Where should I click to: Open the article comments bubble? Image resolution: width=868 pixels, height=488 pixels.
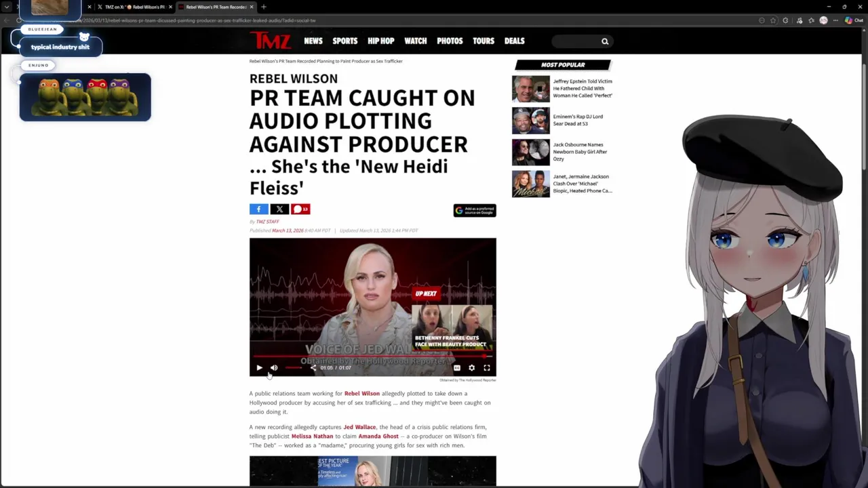point(300,209)
